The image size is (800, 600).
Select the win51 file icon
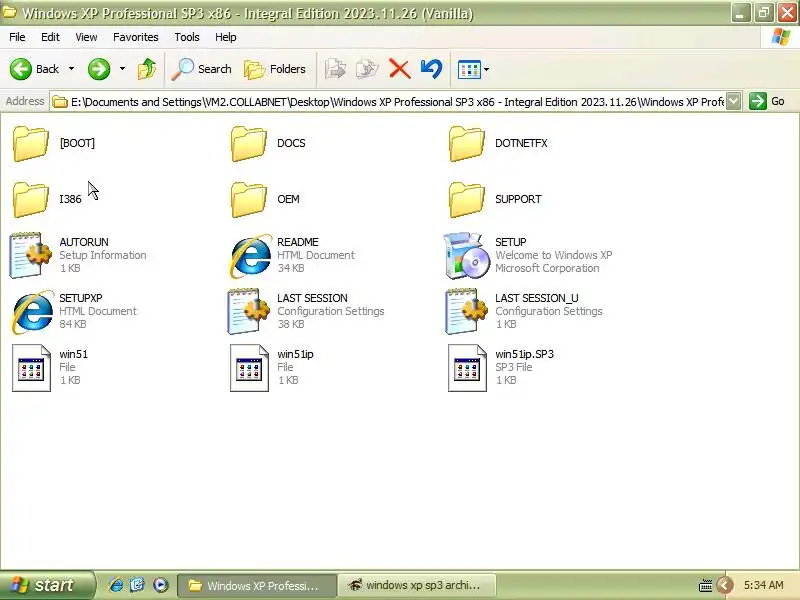click(x=32, y=368)
